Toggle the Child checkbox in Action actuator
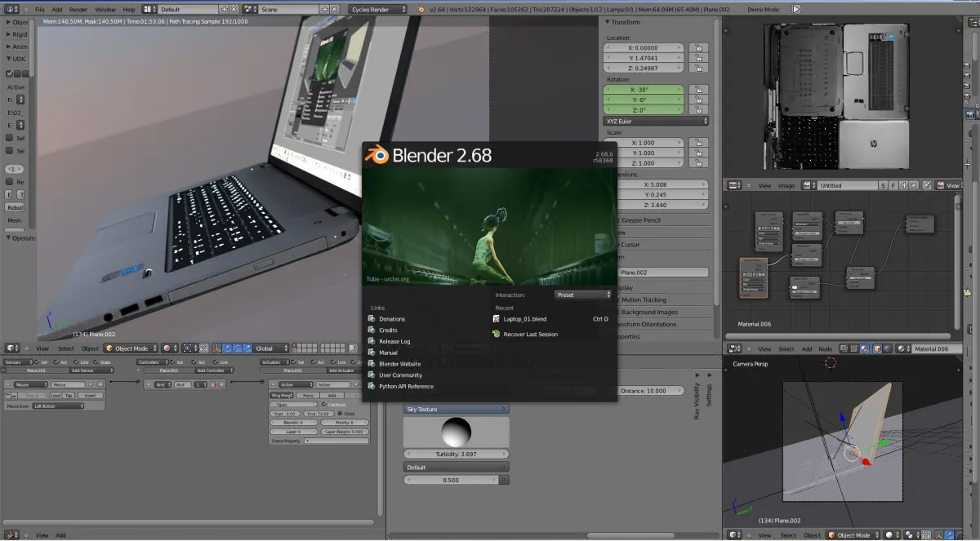980x541 pixels. tap(339, 414)
